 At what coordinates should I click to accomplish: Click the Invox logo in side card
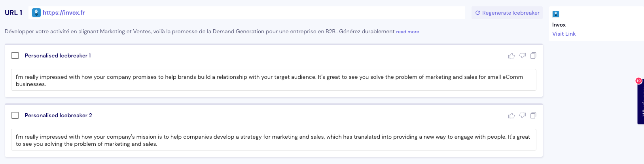(556, 14)
